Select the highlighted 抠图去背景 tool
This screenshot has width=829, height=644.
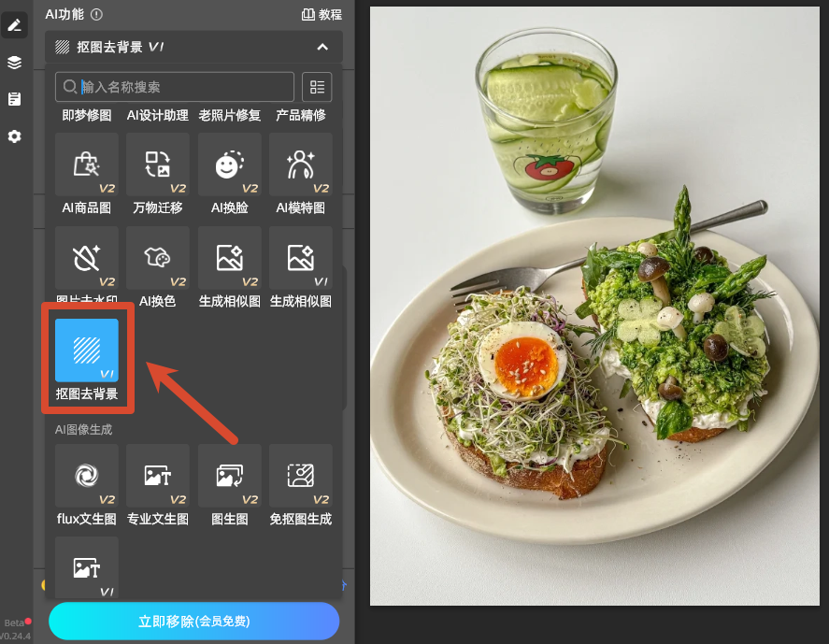(87, 350)
